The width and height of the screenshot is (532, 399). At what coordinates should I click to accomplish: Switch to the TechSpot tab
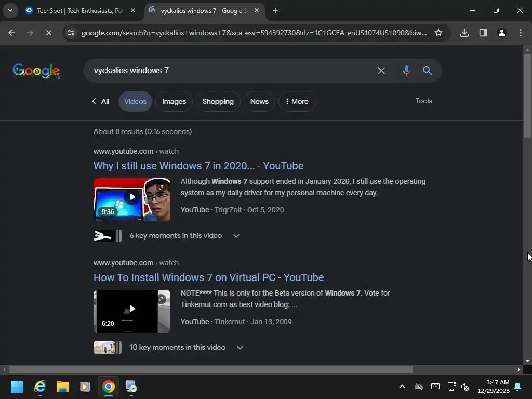coord(81,11)
